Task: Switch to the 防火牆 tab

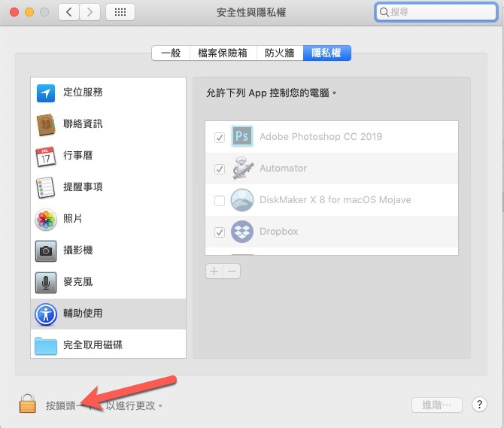Action: 280,53
